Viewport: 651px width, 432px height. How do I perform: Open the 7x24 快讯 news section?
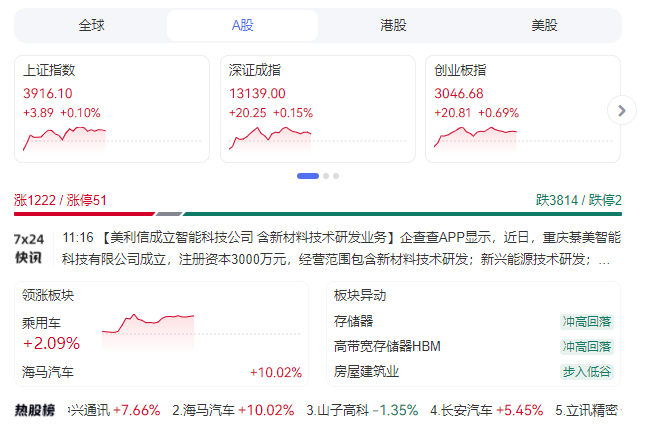click(x=28, y=248)
